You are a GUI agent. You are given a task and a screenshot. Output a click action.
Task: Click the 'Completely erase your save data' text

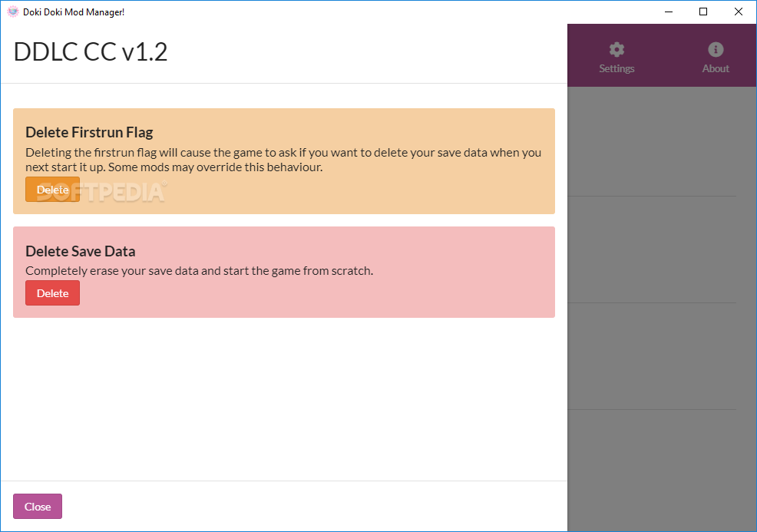click(x=200, y=271)
